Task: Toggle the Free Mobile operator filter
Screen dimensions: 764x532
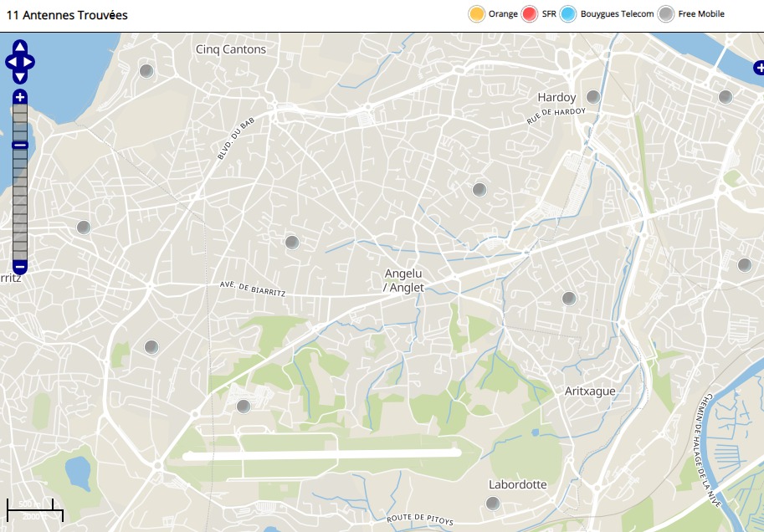Action: 665,14
